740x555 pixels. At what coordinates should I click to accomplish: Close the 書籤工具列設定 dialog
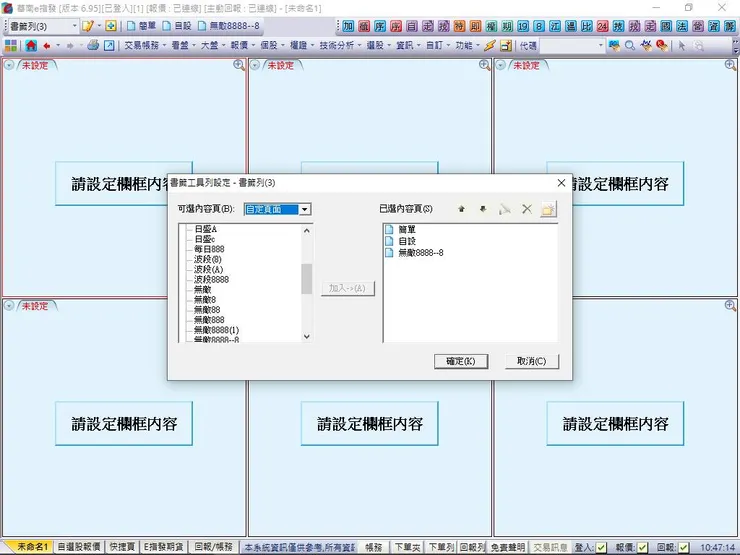561,183
